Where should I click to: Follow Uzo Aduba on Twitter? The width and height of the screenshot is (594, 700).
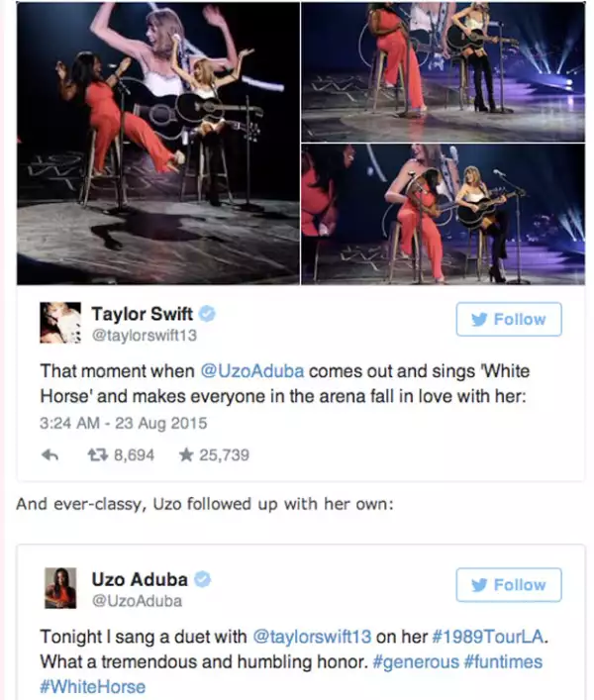509,585
